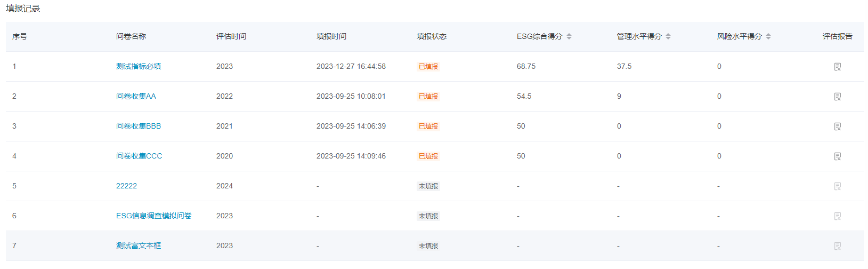Open the 测试富文本框 questionnaire link
This screenshot has width=868, height=269.
pyautogui.click(x=139, y=246)
